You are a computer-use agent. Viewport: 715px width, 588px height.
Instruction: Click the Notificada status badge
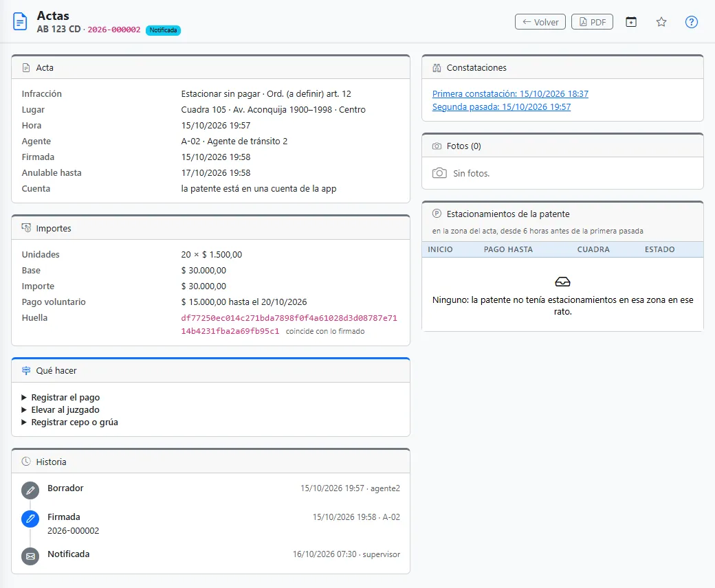click(x=163, y=30)
